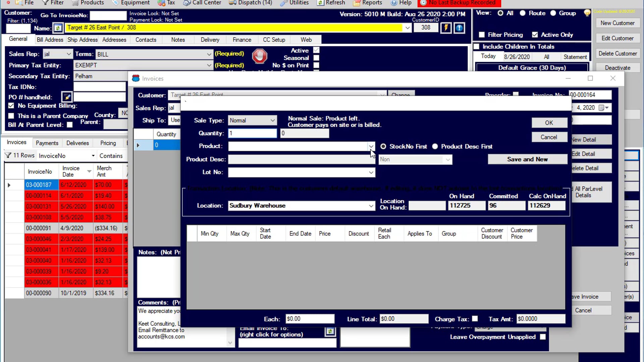The image size is (644, 362).
Task: Expand the customer Name dropdown
Action: coord(407,28)
